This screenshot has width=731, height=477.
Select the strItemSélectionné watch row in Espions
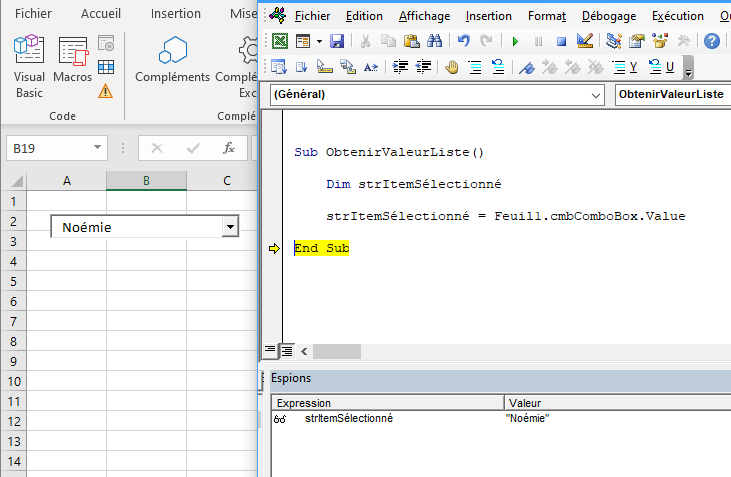tap(501, 418)
